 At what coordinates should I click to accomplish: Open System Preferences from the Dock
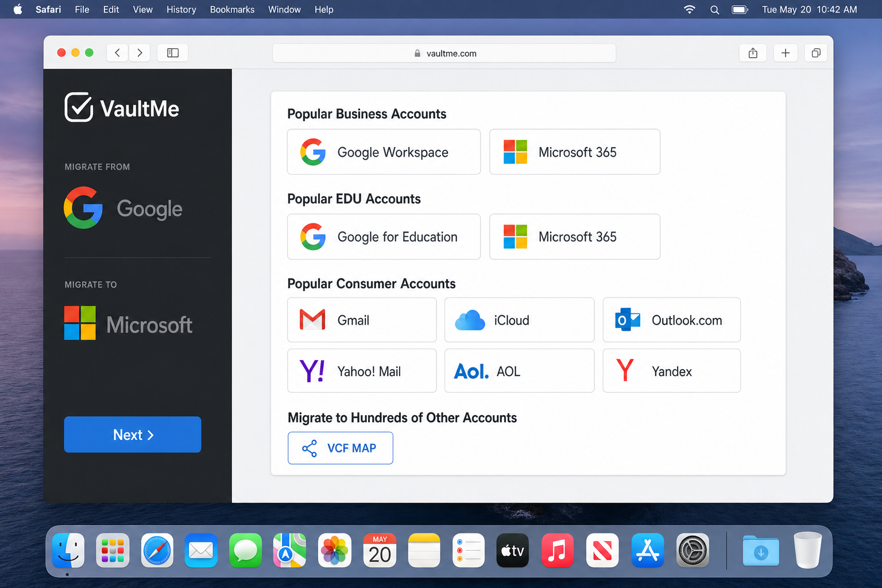693,550
